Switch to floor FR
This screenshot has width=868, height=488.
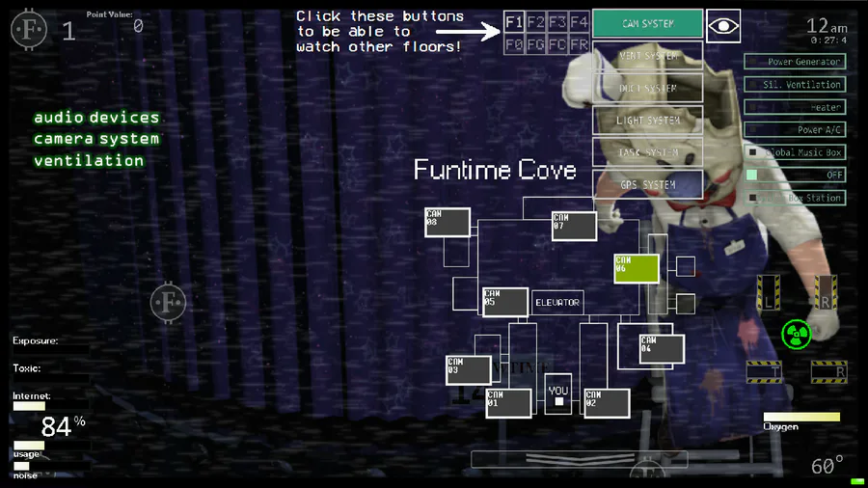(x=579, y=44)
